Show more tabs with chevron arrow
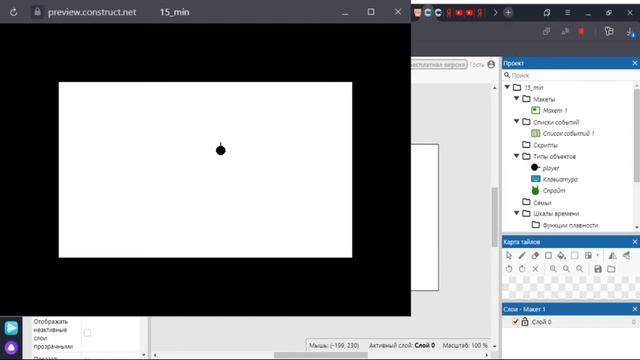The width and height of the screenshot is (640, 360). coord(495,13)
